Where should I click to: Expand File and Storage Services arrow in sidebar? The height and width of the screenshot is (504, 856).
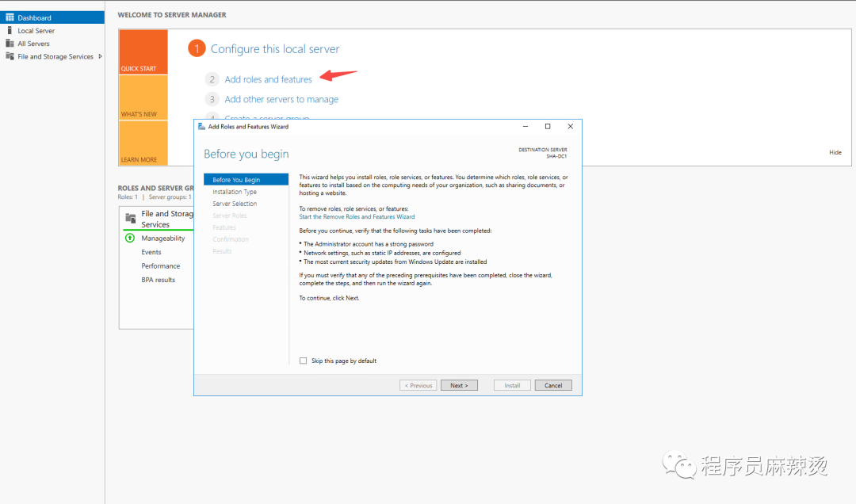point(101,56)
